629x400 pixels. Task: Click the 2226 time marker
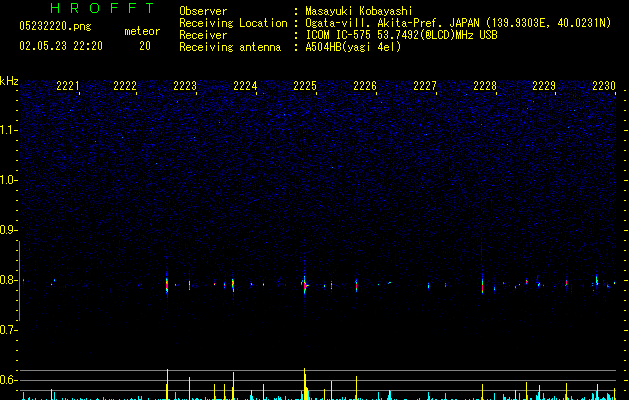365,86
